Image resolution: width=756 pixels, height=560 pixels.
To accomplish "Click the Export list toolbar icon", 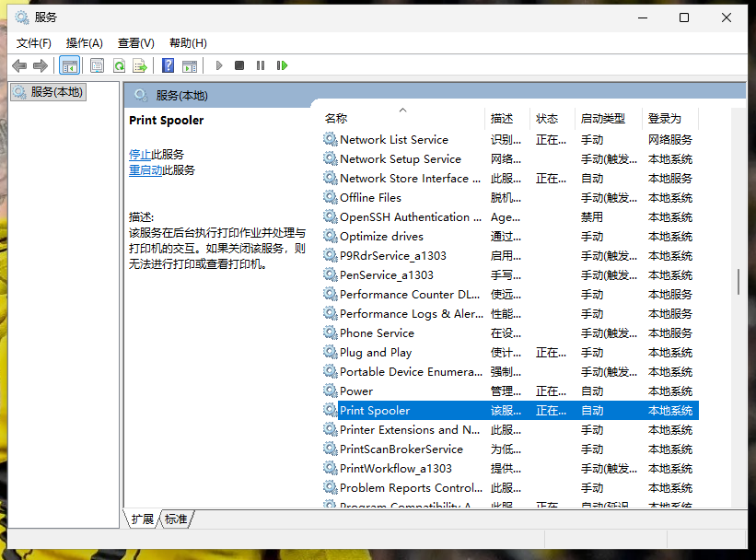I will tap(140, 65).
